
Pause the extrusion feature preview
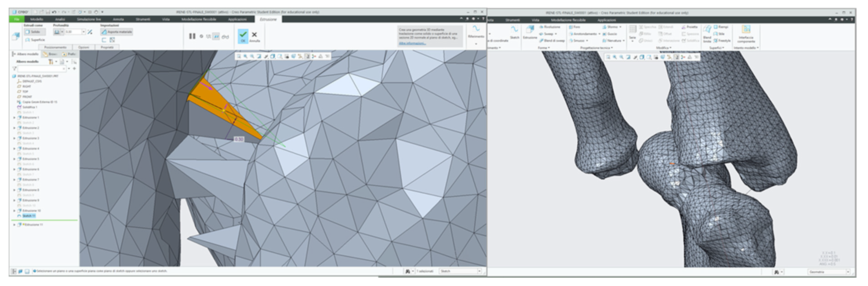point(192,36)
